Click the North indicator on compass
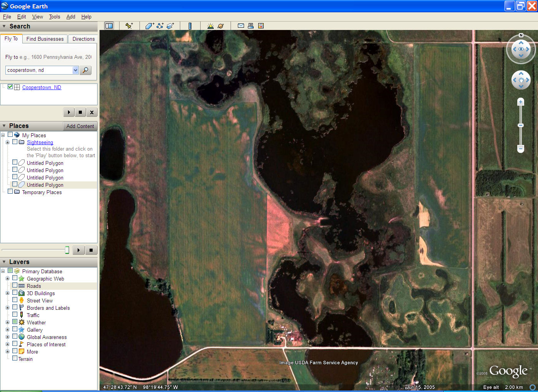The width and height of the screenshot is (538, 392). tap(521, 35)
